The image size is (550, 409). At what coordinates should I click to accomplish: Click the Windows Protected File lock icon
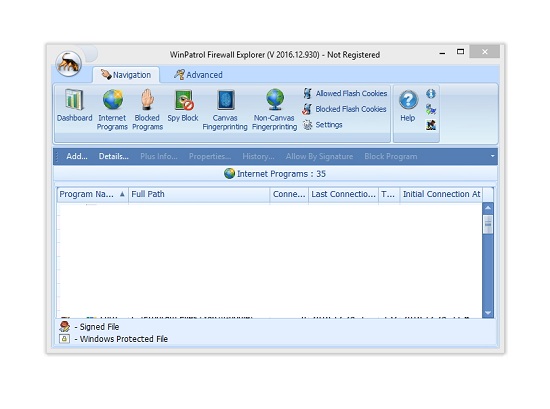pos(64,339)
